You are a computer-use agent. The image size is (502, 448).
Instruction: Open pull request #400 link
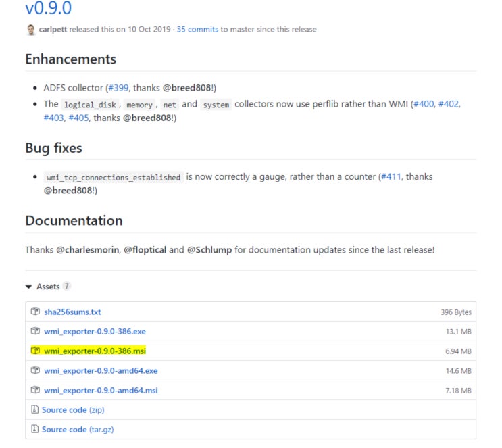(426, 104)
